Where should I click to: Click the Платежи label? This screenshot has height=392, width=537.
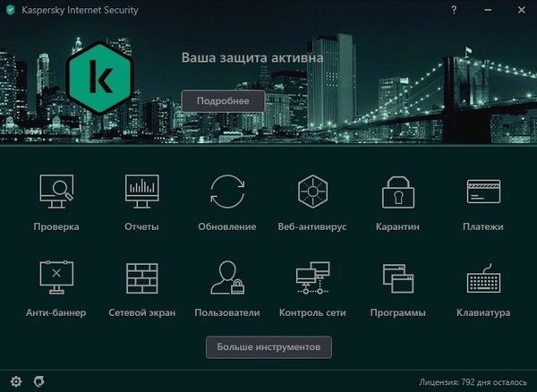pyautogui.click(x=483, y=227)
